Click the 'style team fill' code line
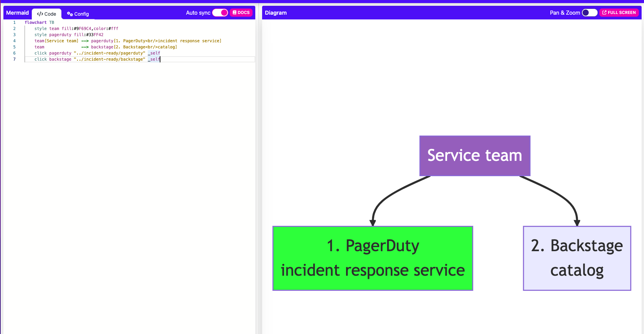The image size is (644, 334). coord(76,29)
